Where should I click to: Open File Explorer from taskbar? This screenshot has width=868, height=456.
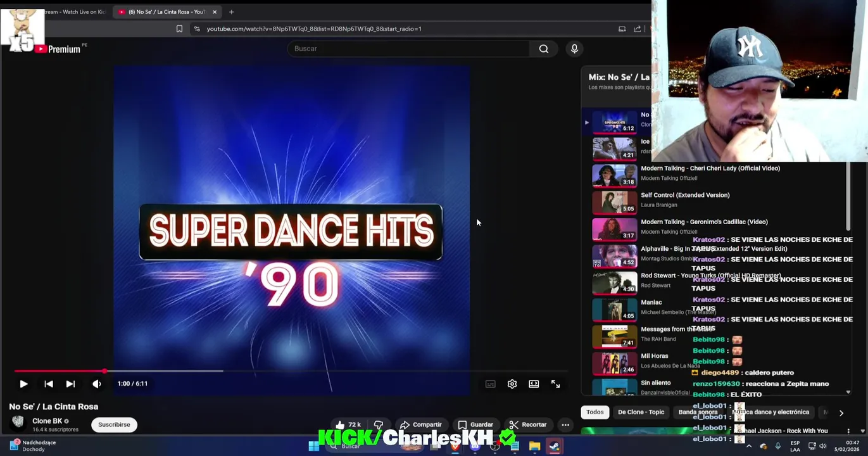(x=534, y=446)
